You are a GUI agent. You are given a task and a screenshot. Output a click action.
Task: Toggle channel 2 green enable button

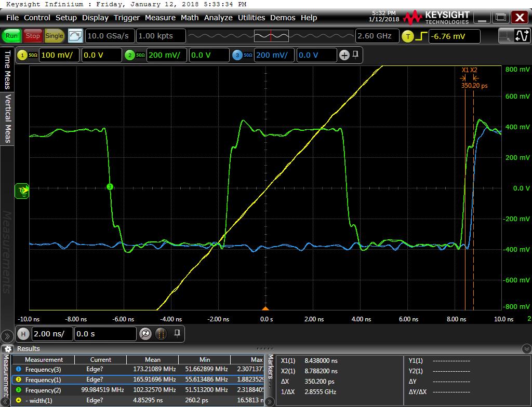(x=129, y=55)
